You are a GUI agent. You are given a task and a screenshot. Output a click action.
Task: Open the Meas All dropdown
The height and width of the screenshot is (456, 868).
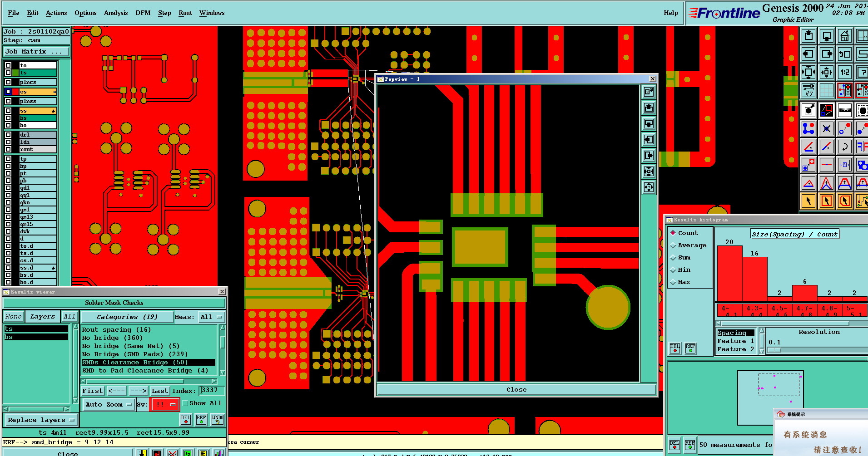211,317
